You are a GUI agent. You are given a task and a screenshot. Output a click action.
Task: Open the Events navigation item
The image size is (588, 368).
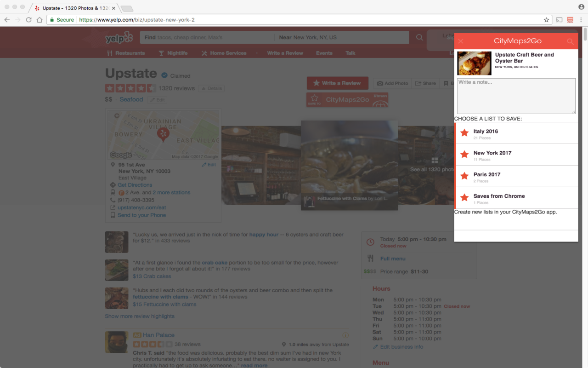[324, 53]
